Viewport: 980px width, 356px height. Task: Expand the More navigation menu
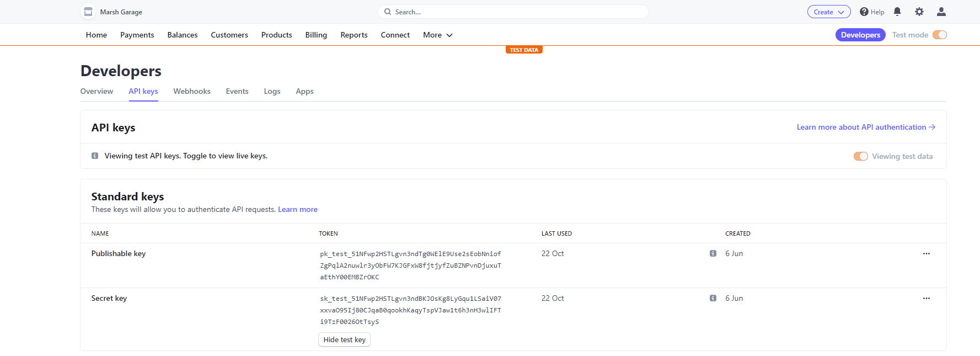438,35
